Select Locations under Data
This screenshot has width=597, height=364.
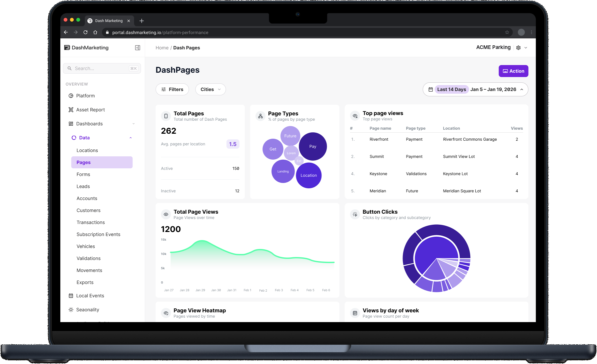87,150
